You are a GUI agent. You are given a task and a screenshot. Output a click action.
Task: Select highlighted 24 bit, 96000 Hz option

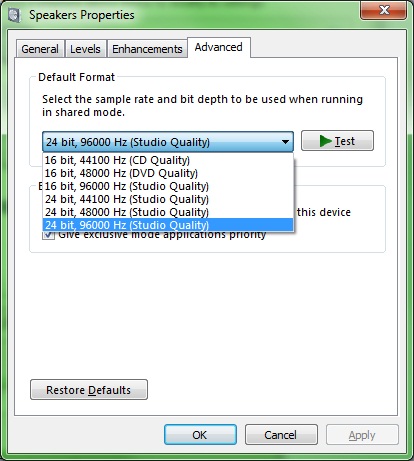click(168, 225)
